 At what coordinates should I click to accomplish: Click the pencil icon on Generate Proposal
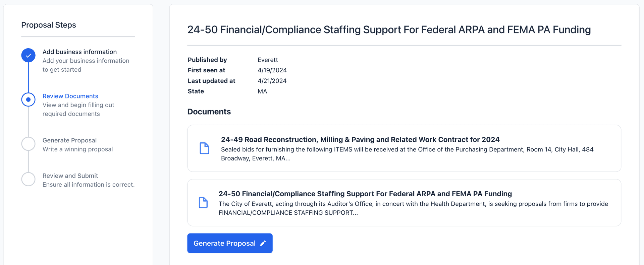(x=263, y=243)
